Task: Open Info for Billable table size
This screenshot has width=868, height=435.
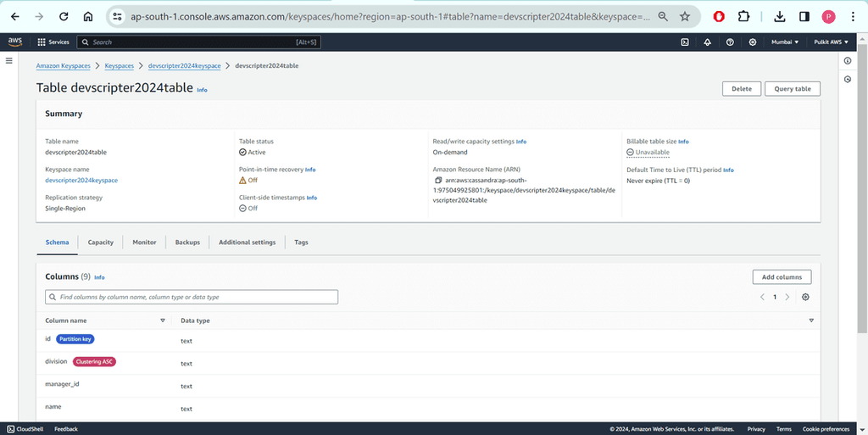Action: pos(683,142)
